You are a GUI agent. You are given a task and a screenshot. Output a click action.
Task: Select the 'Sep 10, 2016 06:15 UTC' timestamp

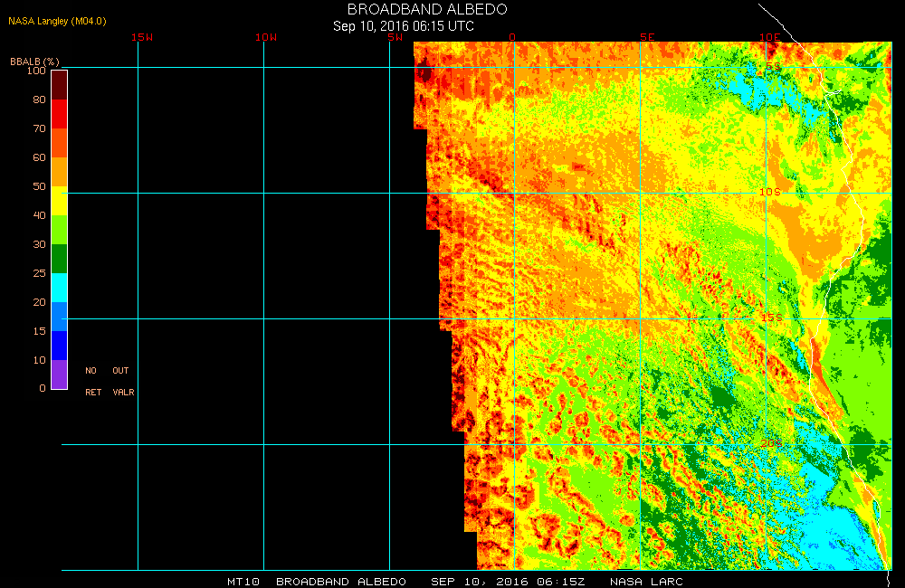(404, 26)
